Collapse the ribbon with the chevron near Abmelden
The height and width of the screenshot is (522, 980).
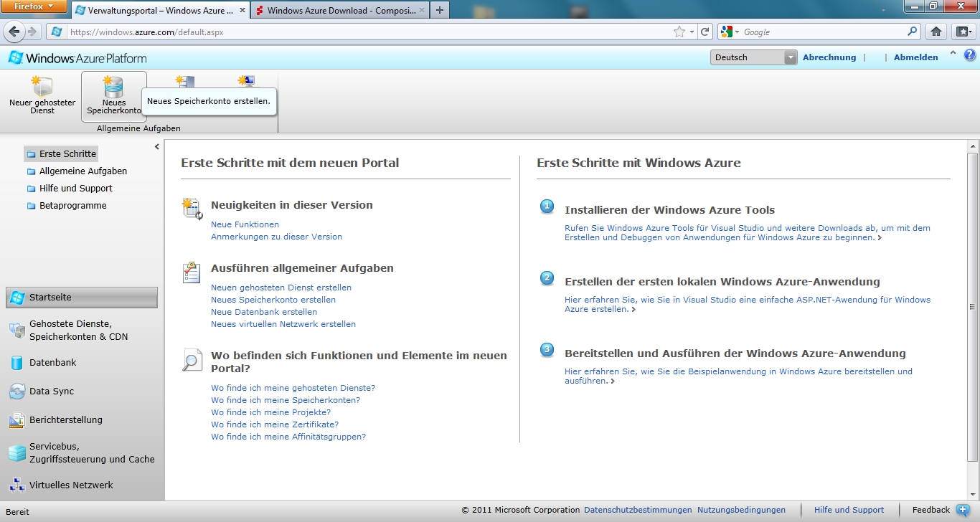pyautogui.click(x=953, y=54)
